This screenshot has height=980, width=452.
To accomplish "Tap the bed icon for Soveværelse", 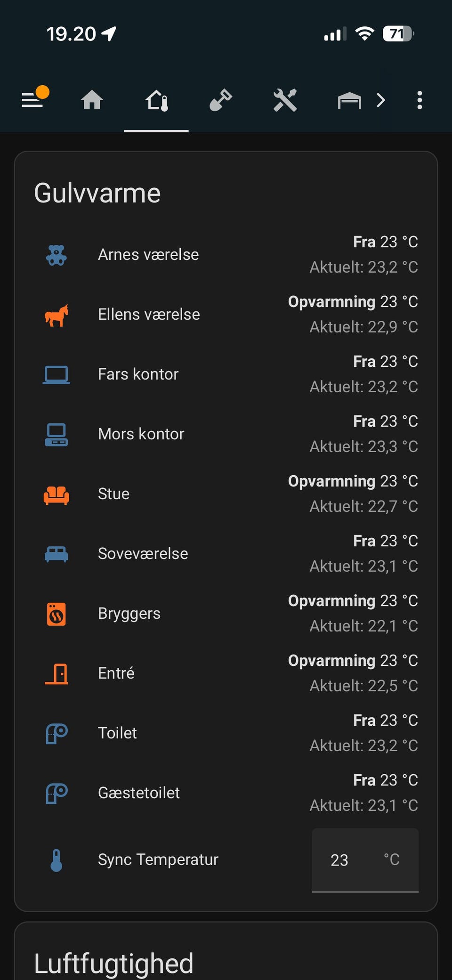I will pos(56,554).
